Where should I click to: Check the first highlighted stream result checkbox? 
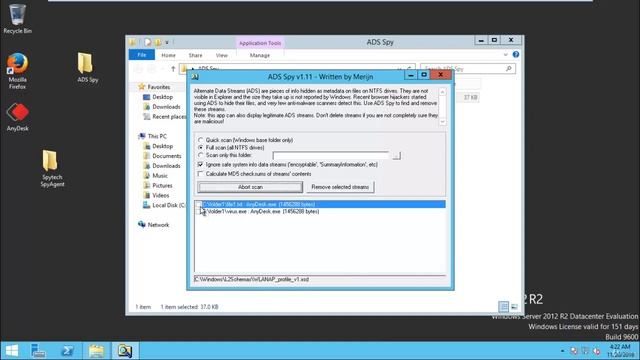click(198, 204)
